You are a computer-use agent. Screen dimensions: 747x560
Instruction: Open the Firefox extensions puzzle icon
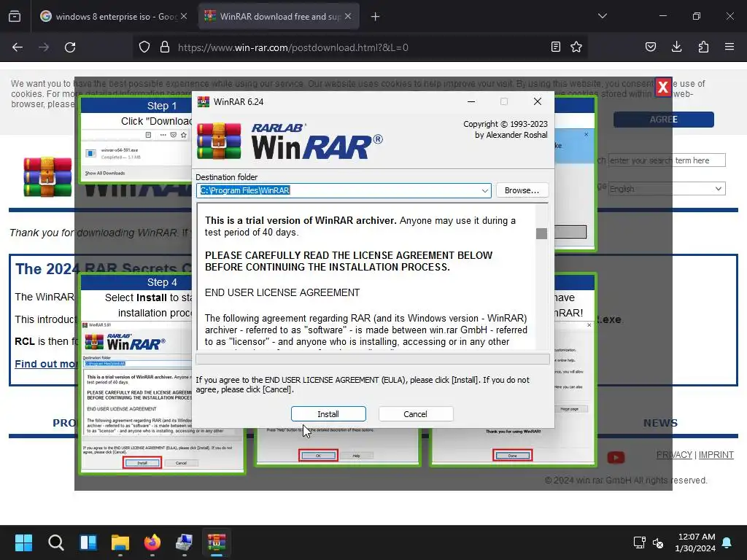pyautogui.click(x=703, y=47)
